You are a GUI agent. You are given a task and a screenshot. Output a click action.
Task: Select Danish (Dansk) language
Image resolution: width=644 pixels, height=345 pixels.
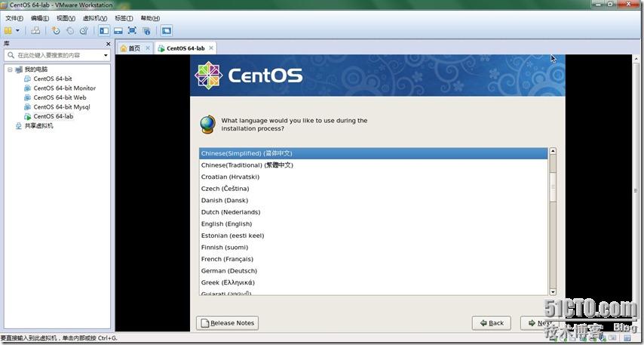coord(373,200)
